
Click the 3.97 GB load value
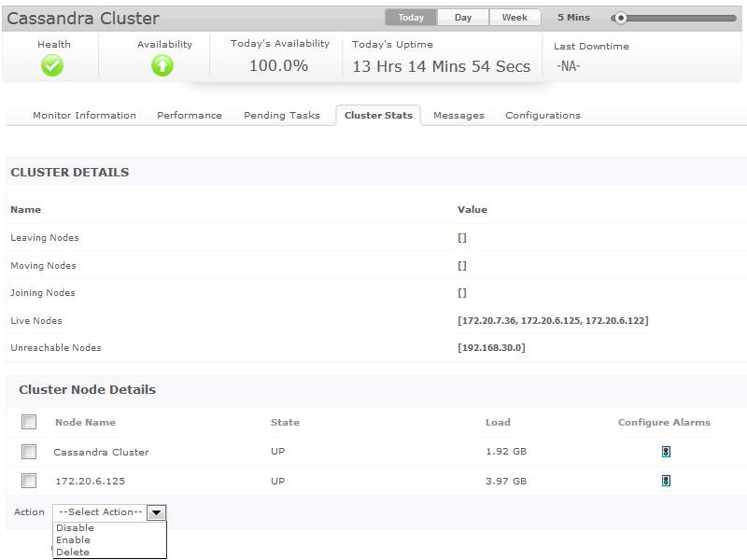click(506, 481)
